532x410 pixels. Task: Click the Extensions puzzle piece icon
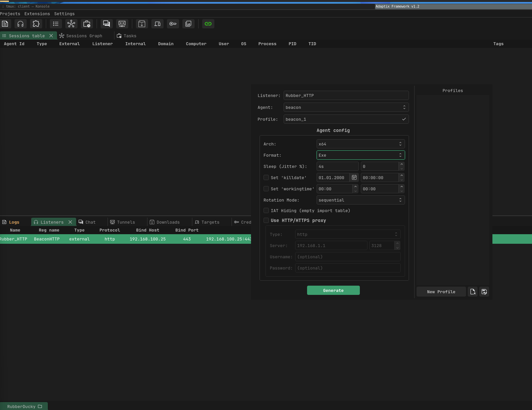(x=36, y=24)
